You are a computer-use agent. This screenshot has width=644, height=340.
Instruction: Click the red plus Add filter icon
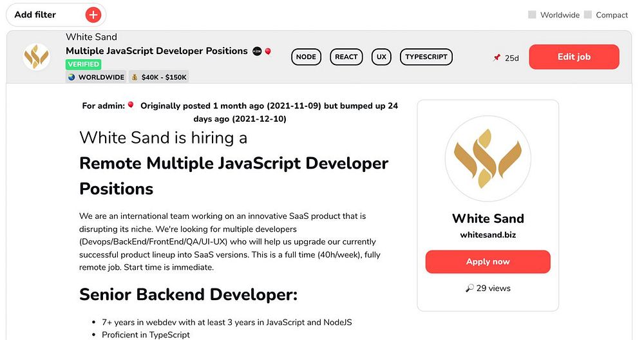click(x=93, y=15)
